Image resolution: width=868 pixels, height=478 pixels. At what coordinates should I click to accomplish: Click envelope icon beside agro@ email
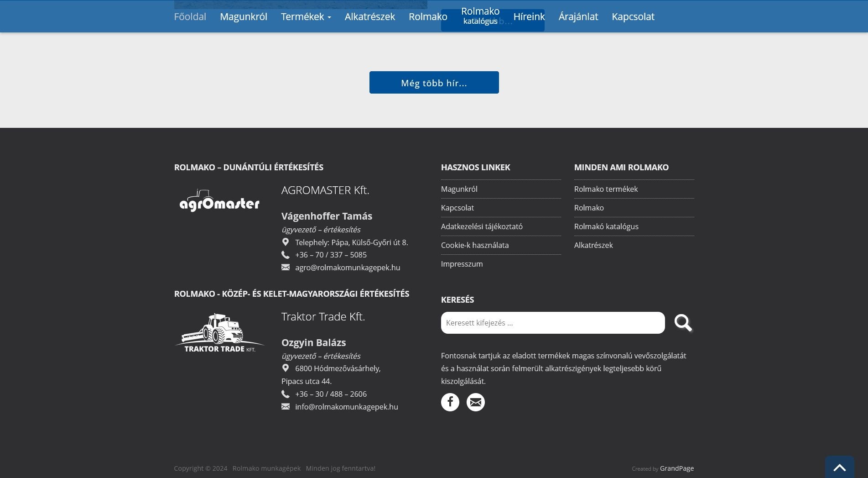(x=286, y=268)
